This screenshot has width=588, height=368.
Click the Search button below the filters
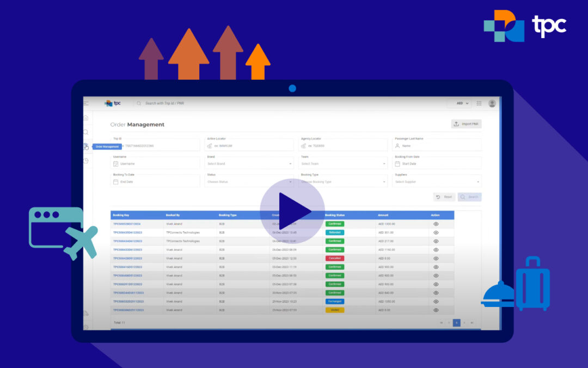pyautogui.click(x=469, y=197)
